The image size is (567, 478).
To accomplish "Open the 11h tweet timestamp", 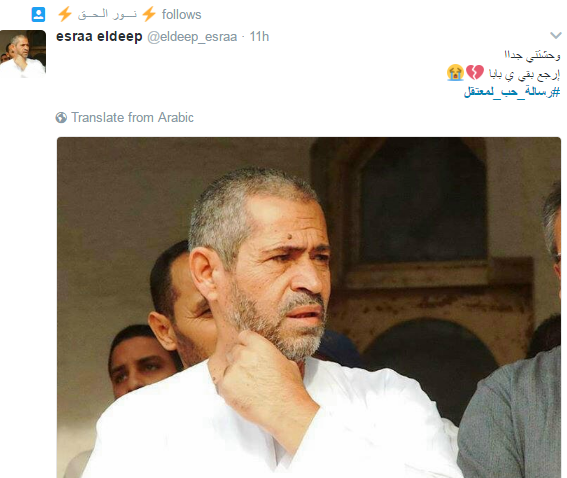I will (x=259, y=37).
